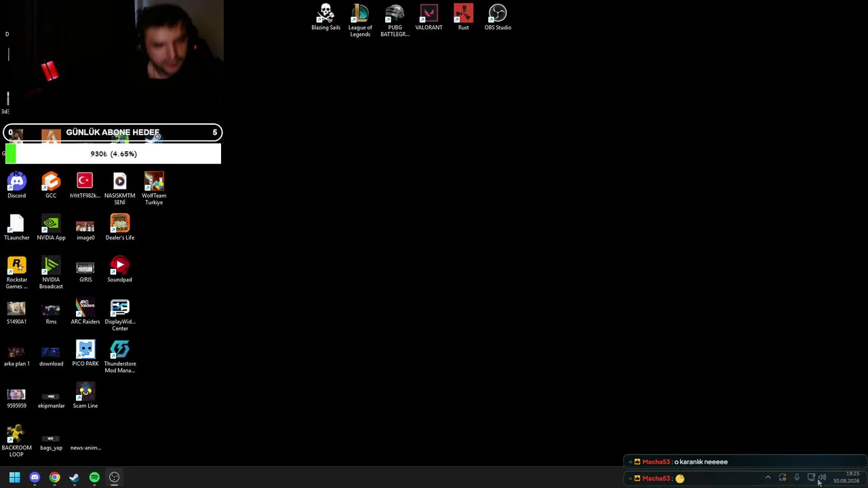The height and width of the screenshot is (488, 868).
Task: Click the NASISKMTM SENİ media file icon
Action: [119, 189]
